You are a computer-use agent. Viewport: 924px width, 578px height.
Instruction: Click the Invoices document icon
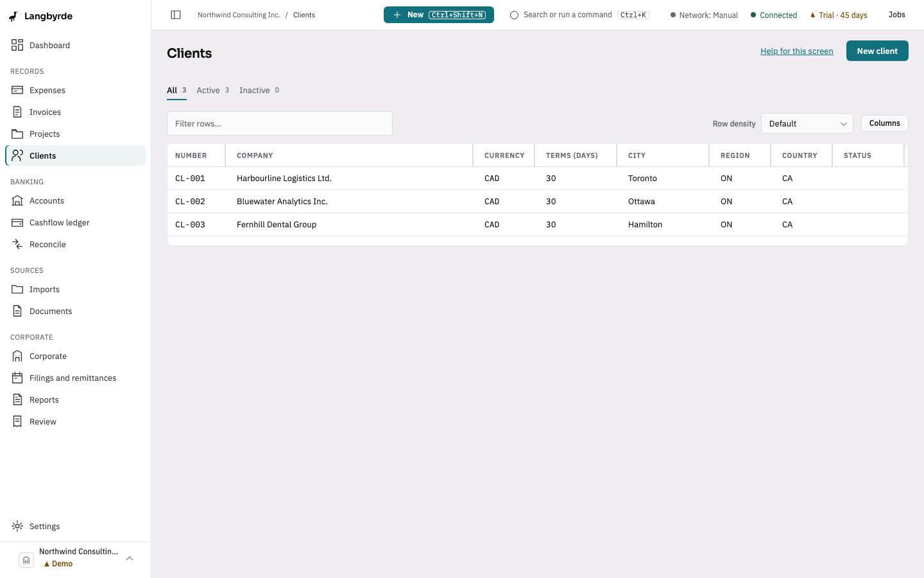pyautogui.click(x=17, y=112)
